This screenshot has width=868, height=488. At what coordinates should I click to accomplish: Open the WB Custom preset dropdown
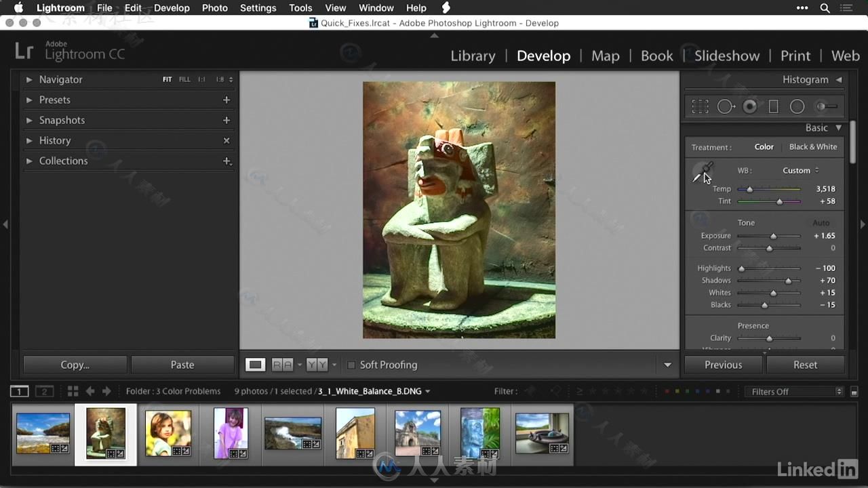click(x=800, y=171)
